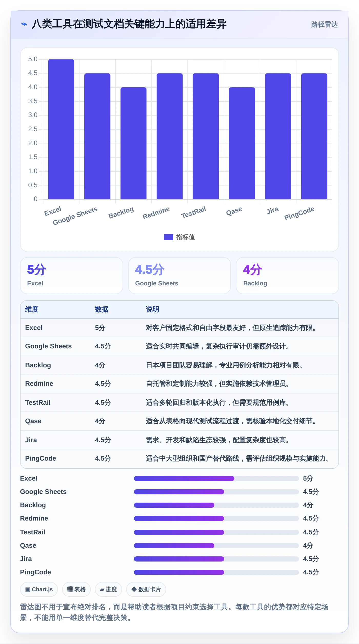The image size is (359, 644).
Task: Click the 进度 tag chip
Action: coord(108,589)
